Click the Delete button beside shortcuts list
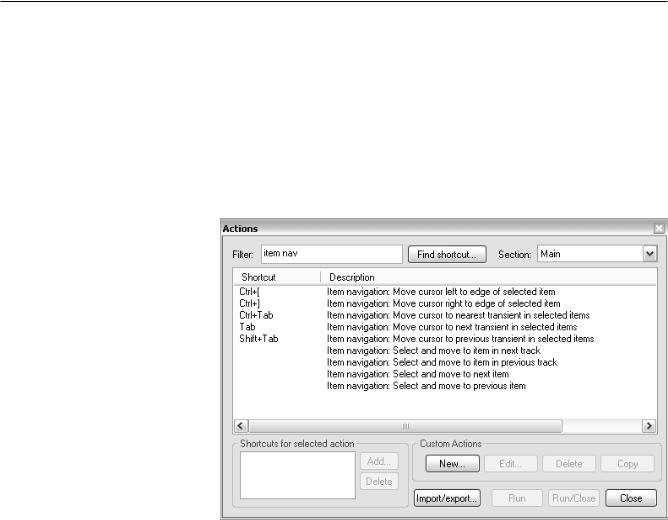This screenshot has height=520, width=668. click(x=379, y=481)
